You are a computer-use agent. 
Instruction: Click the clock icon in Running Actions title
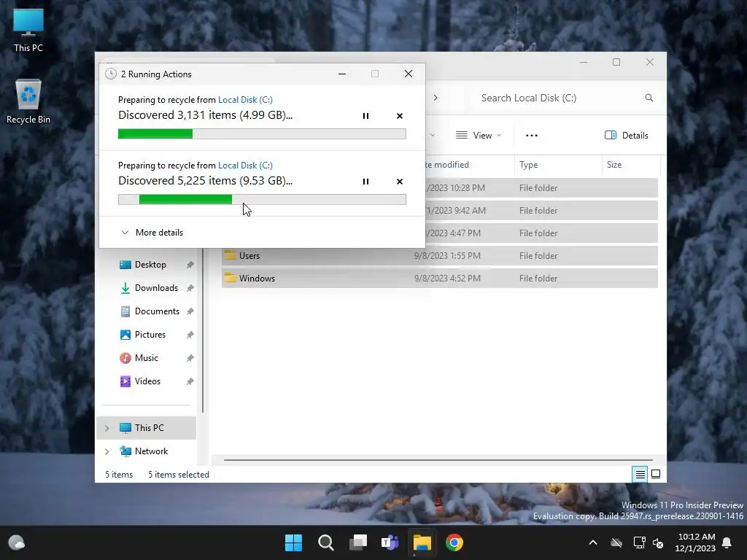coord(111,74)
